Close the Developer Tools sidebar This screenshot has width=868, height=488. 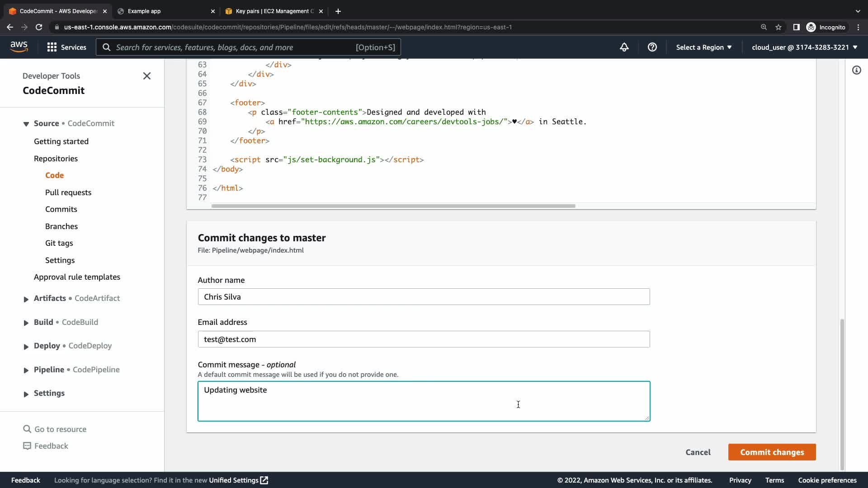tap(147, 76)
